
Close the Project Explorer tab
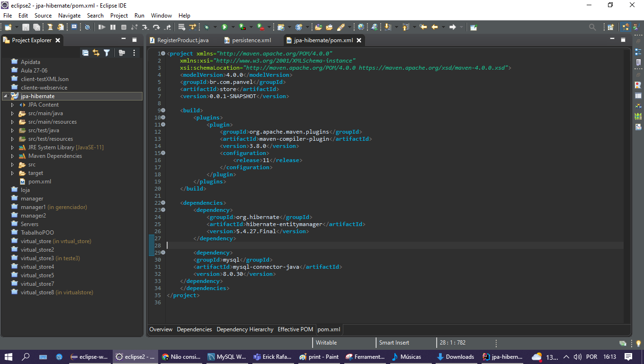58,40
